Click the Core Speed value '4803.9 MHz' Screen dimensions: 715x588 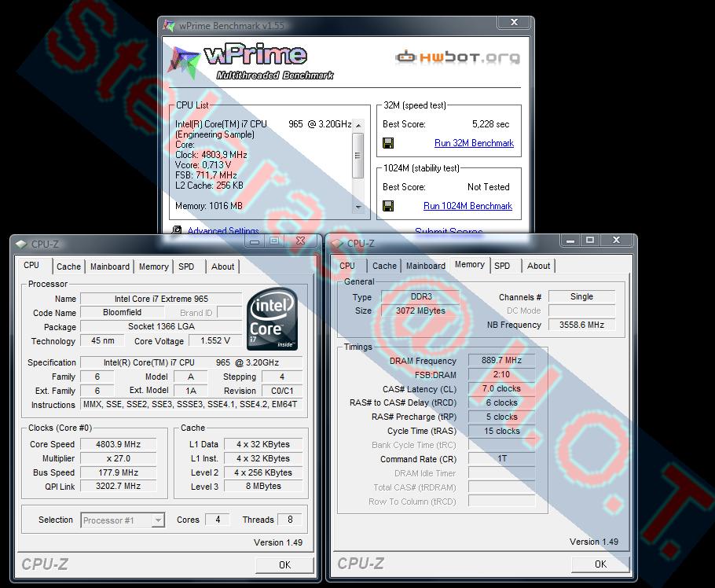pyautogui.click(x=118, y=444)
